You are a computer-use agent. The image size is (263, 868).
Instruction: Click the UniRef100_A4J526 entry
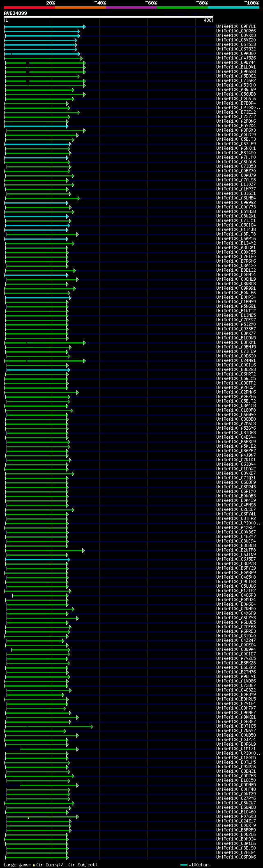[x=236, y=58]
